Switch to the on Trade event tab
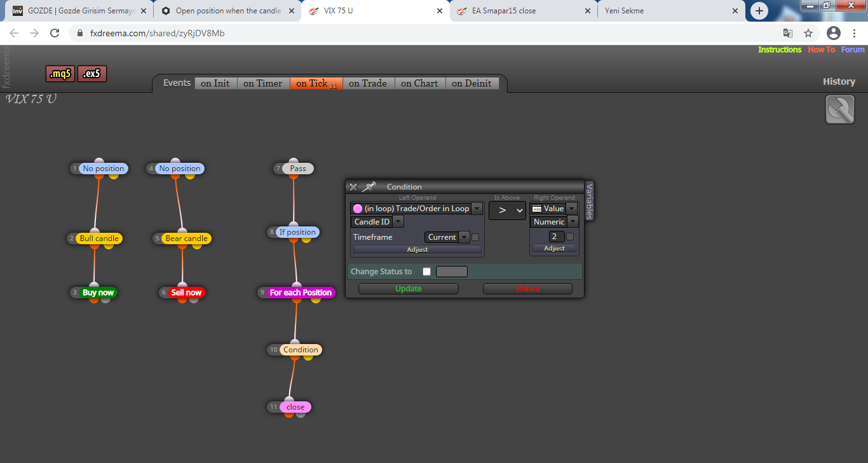 click(368, 83)
